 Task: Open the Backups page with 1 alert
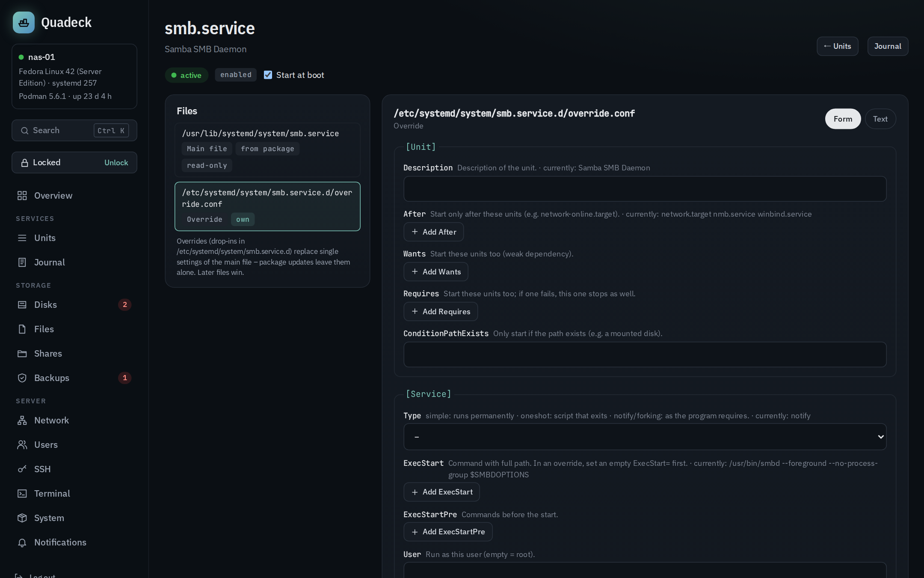tap(74, 378)
